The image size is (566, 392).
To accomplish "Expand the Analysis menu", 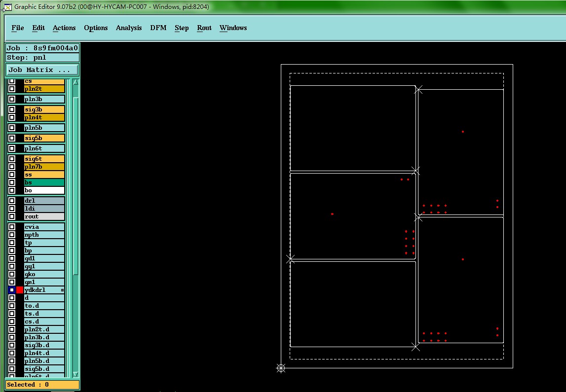I will click(x=128, y=28).
